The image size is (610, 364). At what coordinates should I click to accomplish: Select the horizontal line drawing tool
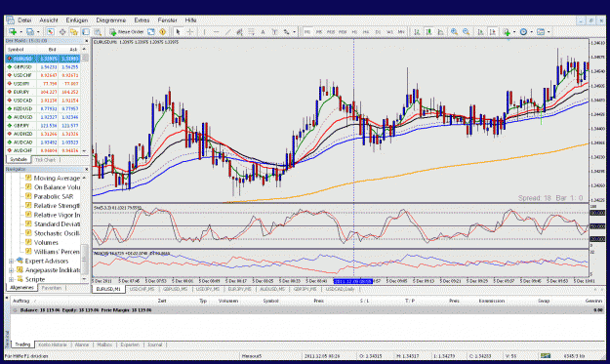[x=217, y=32]
